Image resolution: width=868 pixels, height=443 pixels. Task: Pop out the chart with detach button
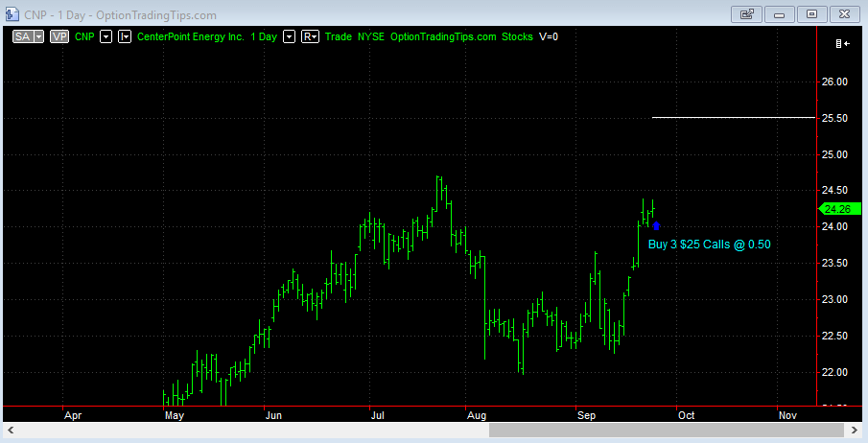click(x=746, y=14)
